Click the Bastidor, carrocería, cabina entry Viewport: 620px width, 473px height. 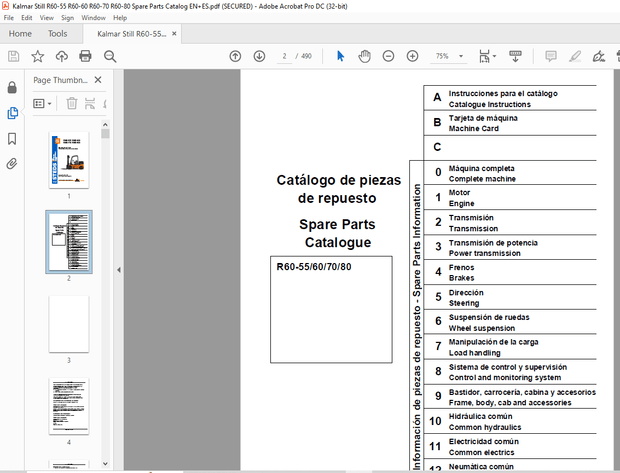(510, 397)
